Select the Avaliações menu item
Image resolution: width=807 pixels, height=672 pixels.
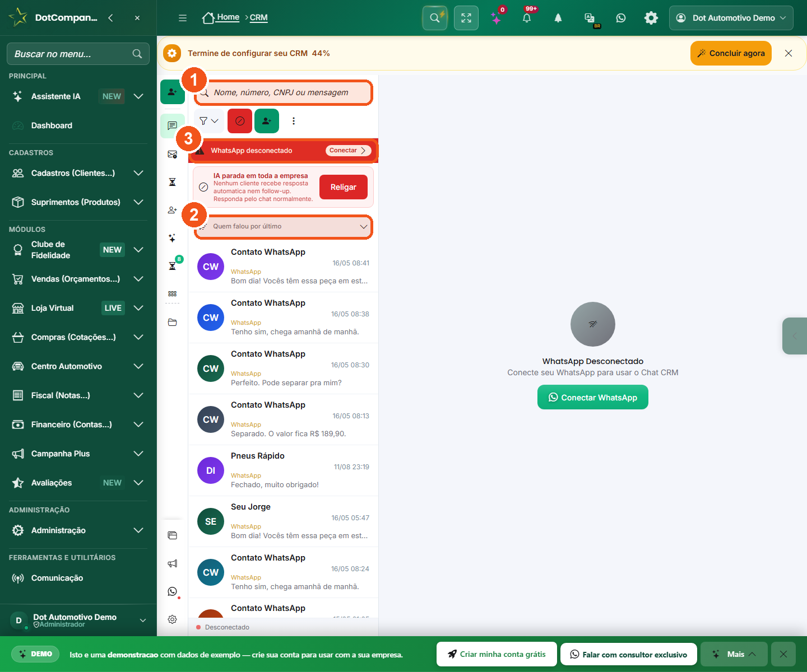click(x=78, y=483)
